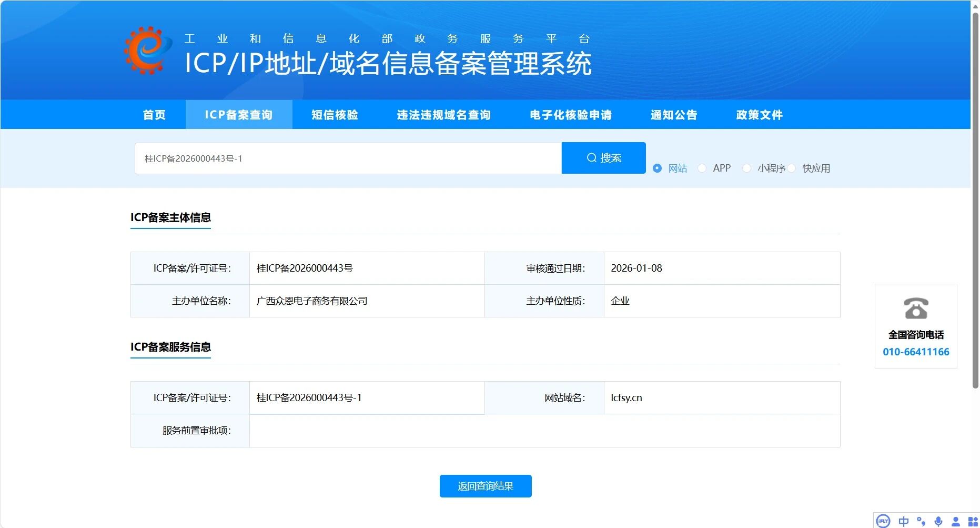Select the license number 桂ICP备2026000443号 cell
980x528 pixels.
[367, 268]
